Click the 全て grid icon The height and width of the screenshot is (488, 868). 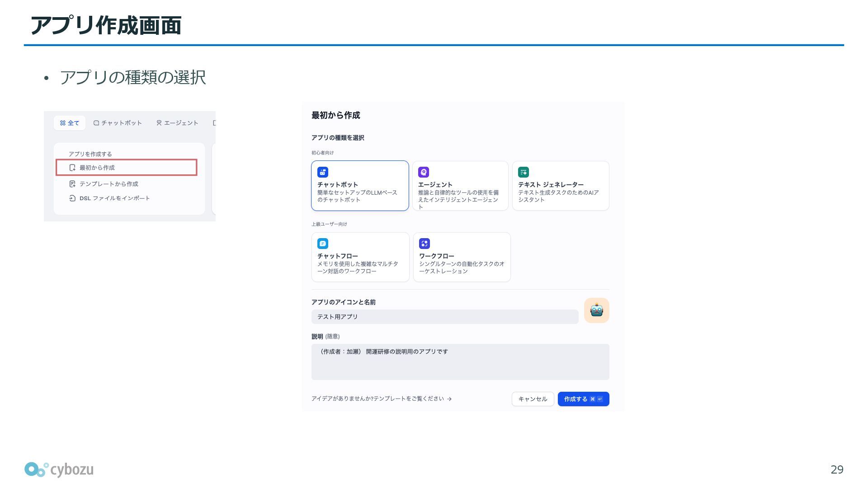tap(63, 123)
